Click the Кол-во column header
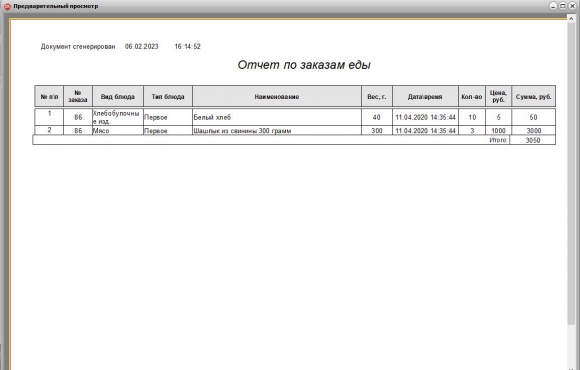 [x=472, y=97]
